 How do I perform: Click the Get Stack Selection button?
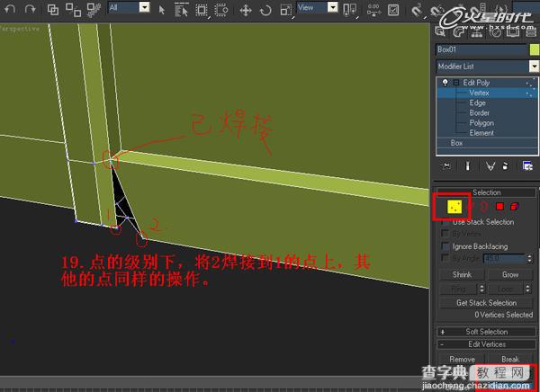pos(486,303)
